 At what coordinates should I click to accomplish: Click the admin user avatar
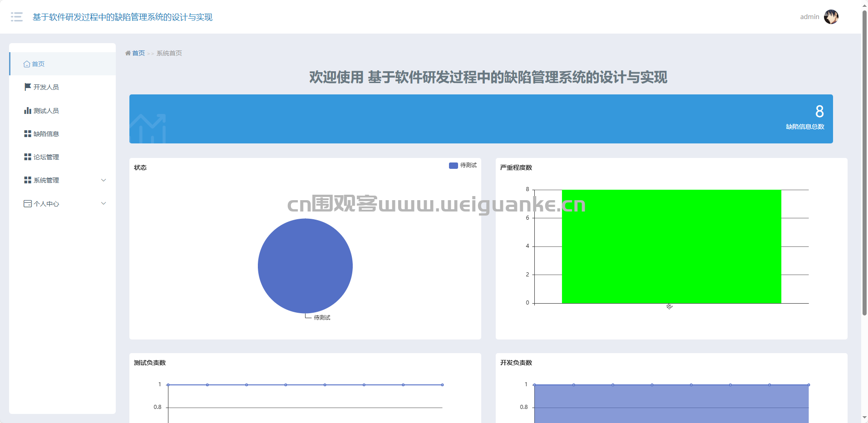point(831,17)
